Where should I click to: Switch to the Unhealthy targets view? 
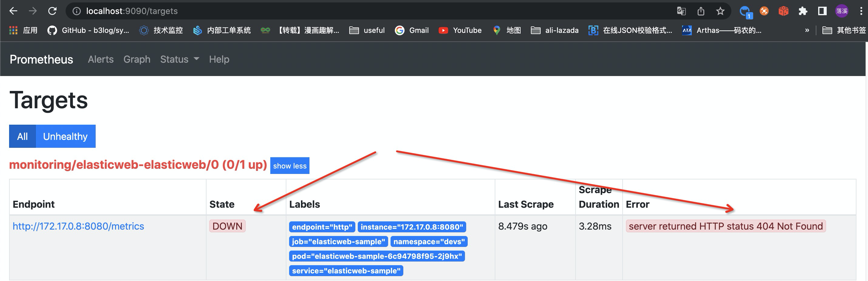[65, 136]
